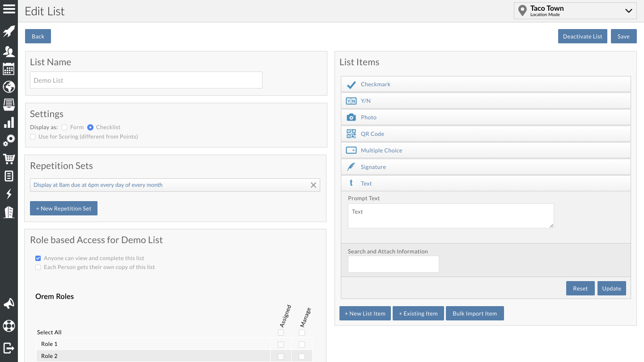Click the rocket icon in sidebar
644x362 pixels.
click(x=9, y=32)
